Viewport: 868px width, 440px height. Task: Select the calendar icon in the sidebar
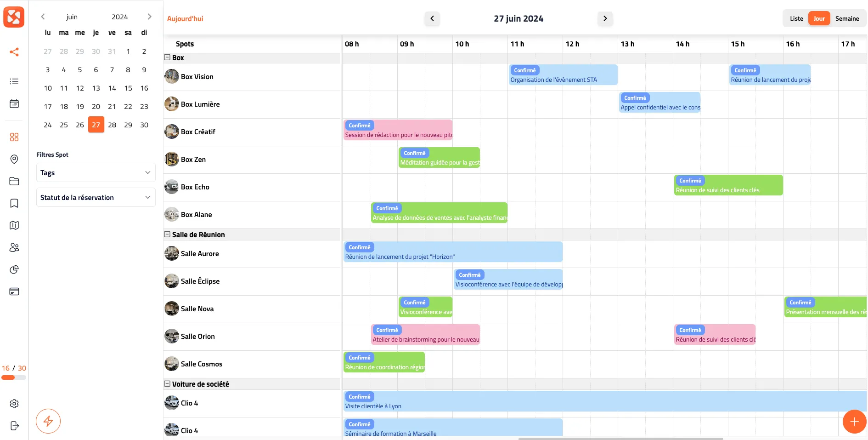coord(14,103)
